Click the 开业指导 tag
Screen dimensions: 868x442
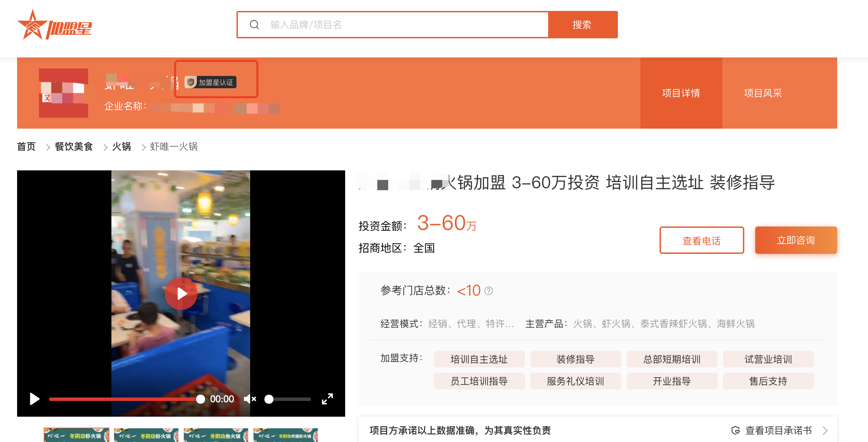click(x=672, y=381)
